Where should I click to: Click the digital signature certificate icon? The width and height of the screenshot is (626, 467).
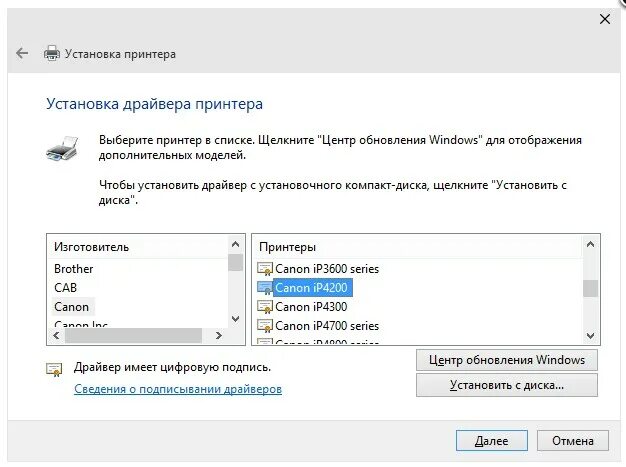(54, 369)
